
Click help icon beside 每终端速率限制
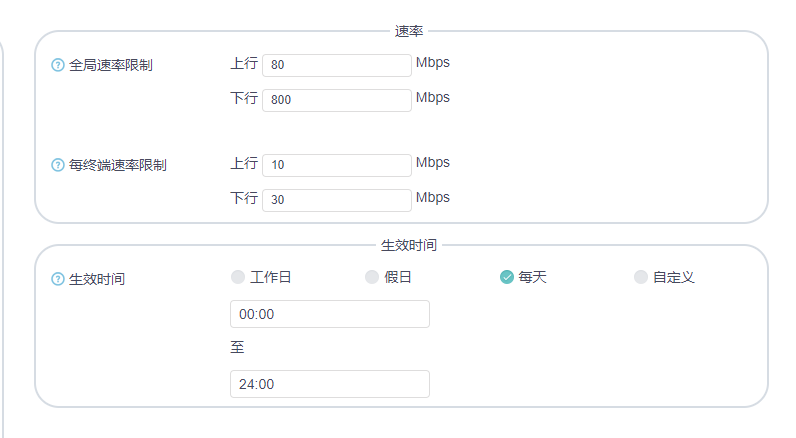58,165
